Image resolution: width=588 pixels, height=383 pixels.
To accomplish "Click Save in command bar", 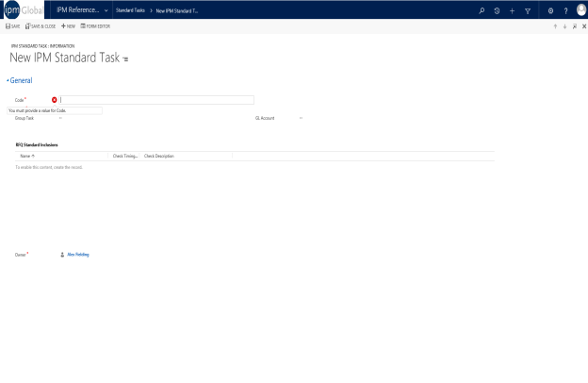I will (x=12, y=25).
